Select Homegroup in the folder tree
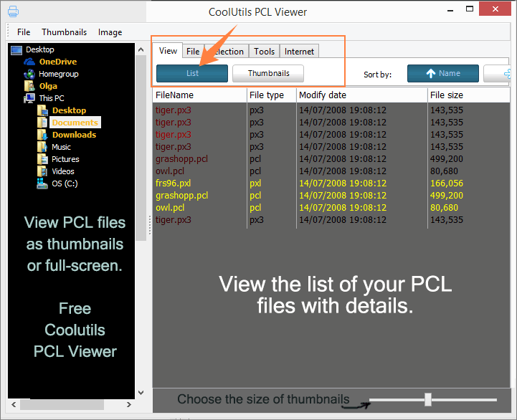This screenshot has width=517, height=420. (x=58, y=74)
